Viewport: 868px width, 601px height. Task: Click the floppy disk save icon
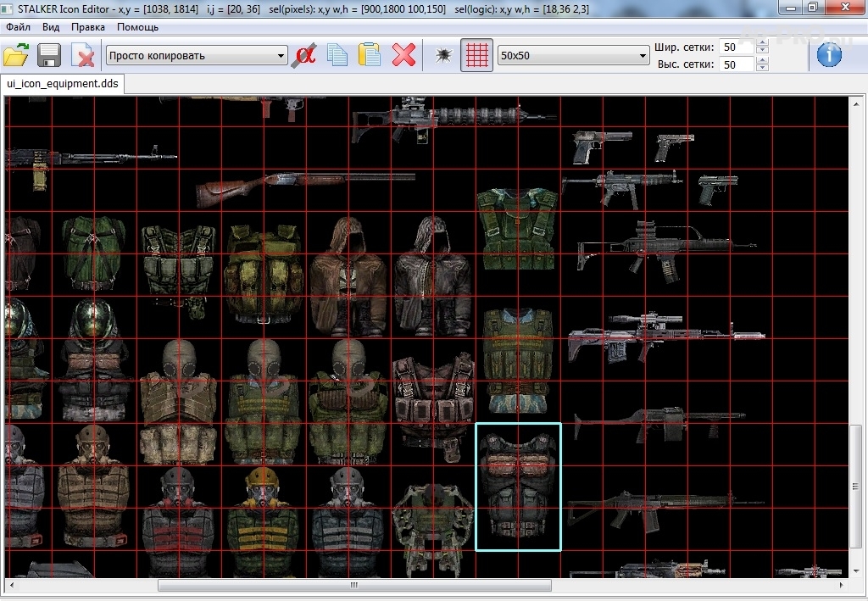(x=48, y=56)
